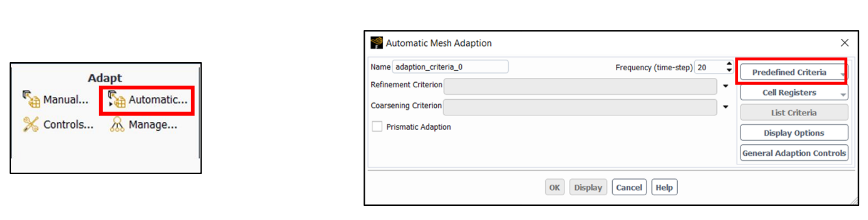The image size is (868, 220).
Task: Click the Fluent logo in dialog title
Action: coord(376,43)
